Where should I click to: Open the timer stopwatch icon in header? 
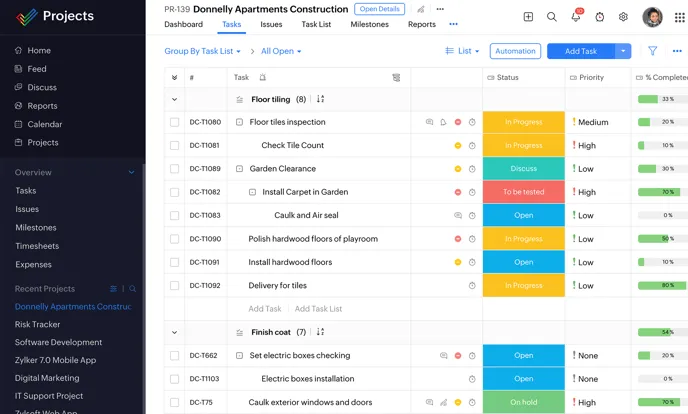600,17
